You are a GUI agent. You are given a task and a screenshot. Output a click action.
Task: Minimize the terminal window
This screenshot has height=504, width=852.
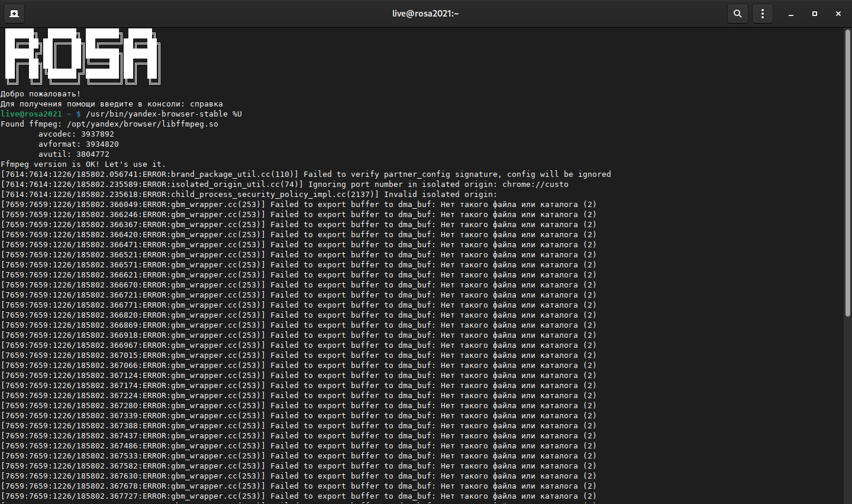coord(791,14)
